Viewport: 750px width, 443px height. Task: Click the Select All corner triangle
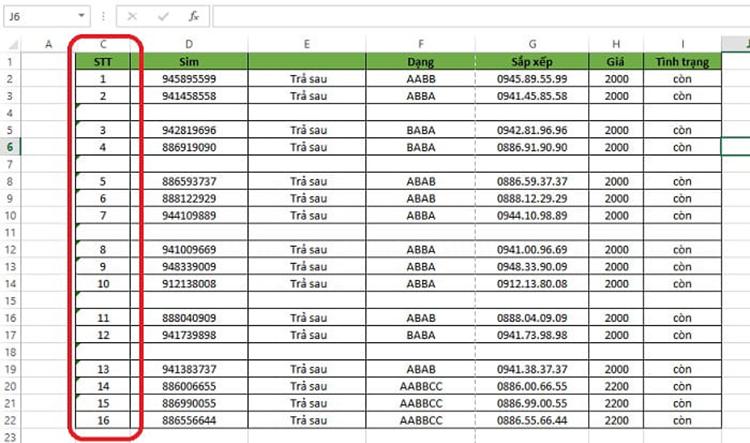[13, 45]
